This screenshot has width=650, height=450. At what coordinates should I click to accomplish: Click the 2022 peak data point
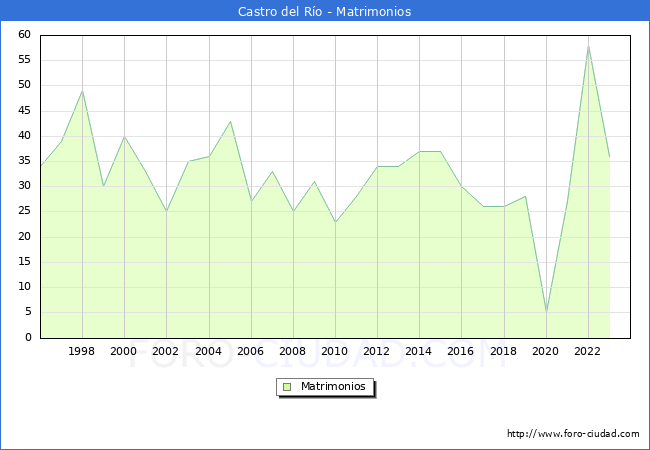[588, 46]
